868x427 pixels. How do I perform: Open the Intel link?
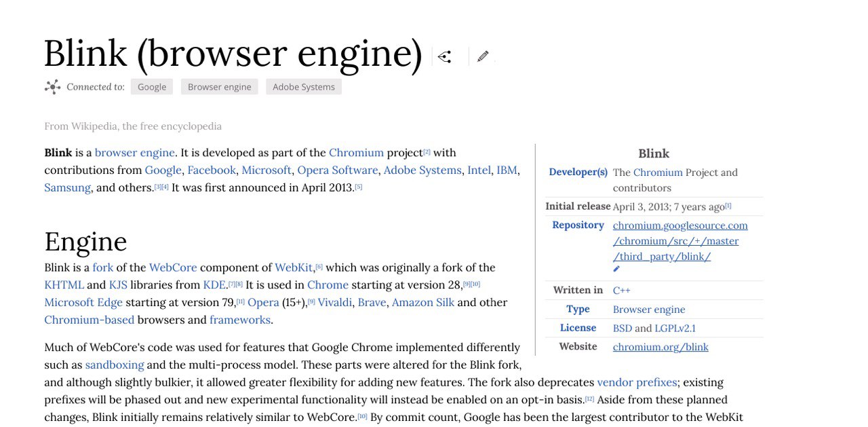pos(479,170)
